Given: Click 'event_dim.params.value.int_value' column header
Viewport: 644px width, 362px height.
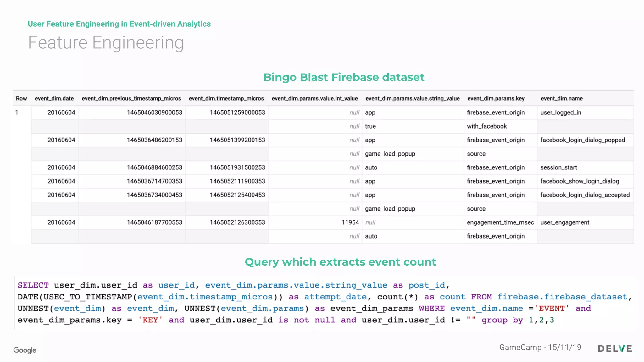Looking at the screenshot, I should pos(315,98).
